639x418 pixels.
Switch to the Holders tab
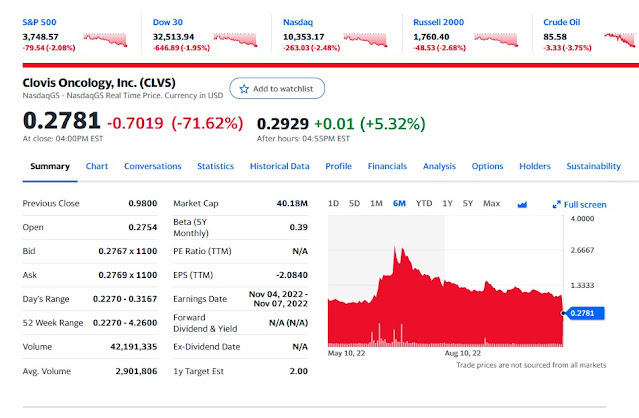click(x=535, y=166)
